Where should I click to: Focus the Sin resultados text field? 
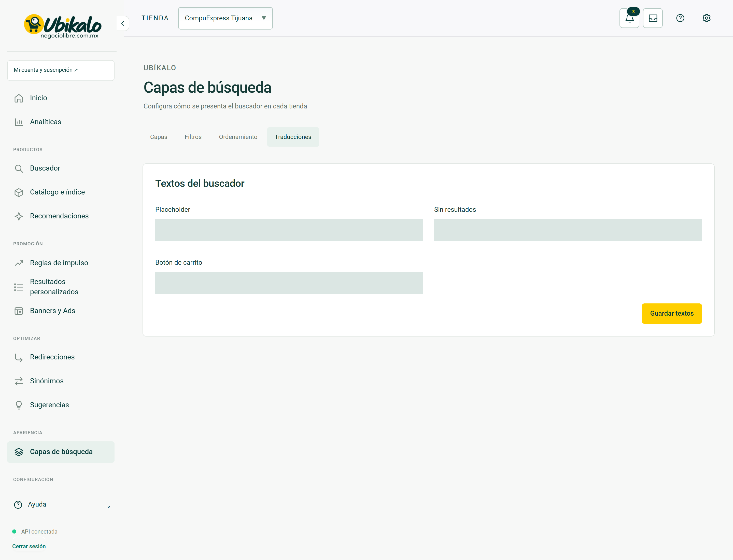pos(568,230)
